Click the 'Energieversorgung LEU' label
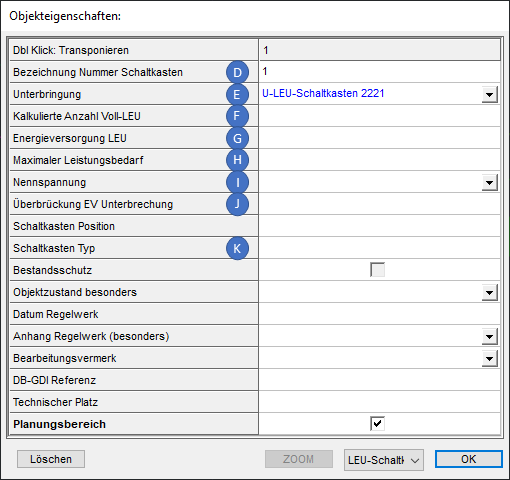 [x=70, y=138]
